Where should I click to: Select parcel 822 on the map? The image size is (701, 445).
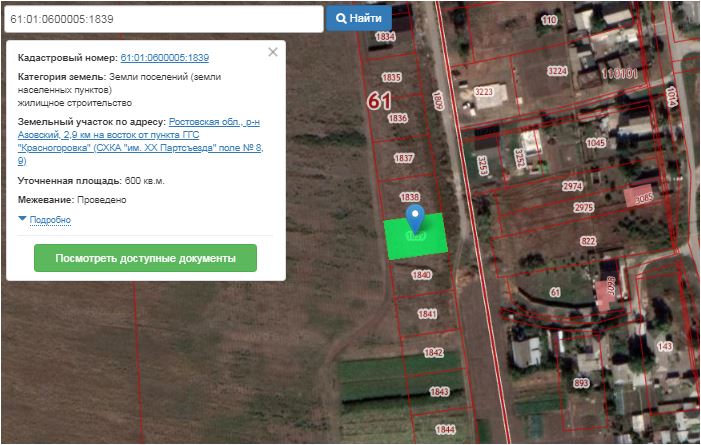pos(588,241)
